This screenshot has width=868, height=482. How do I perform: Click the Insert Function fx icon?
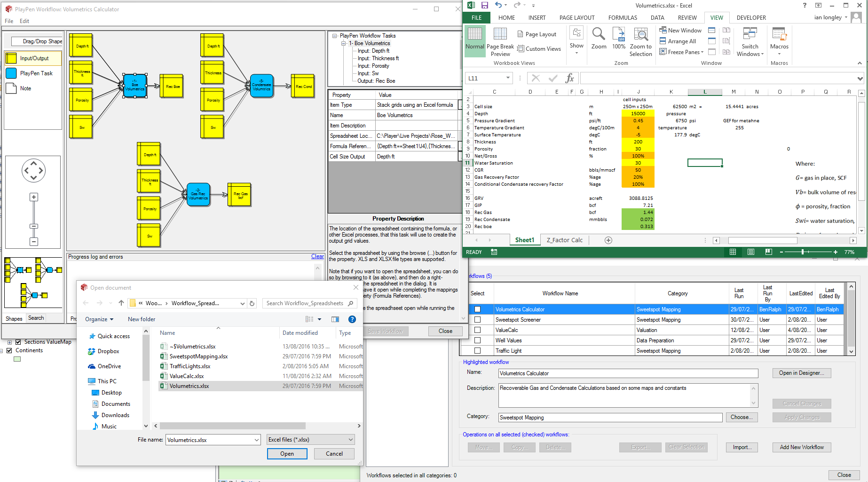(569, 78)
